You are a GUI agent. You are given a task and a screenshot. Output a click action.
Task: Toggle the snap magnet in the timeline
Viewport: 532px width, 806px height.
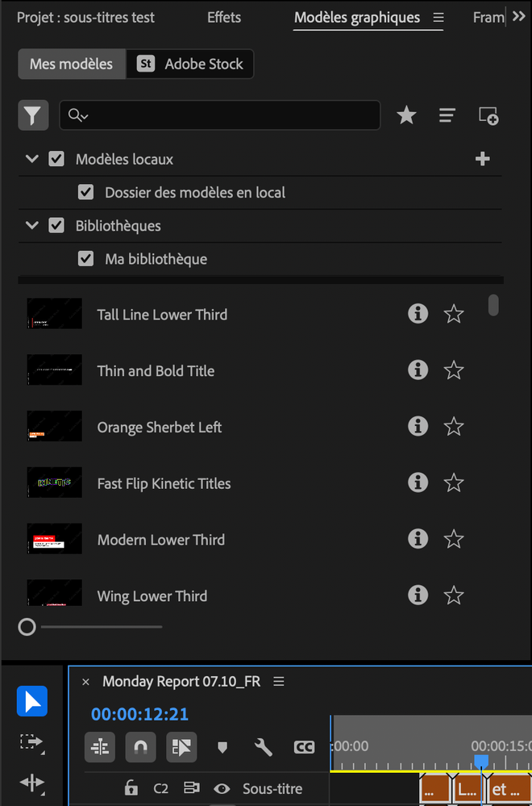click(141, 747)
